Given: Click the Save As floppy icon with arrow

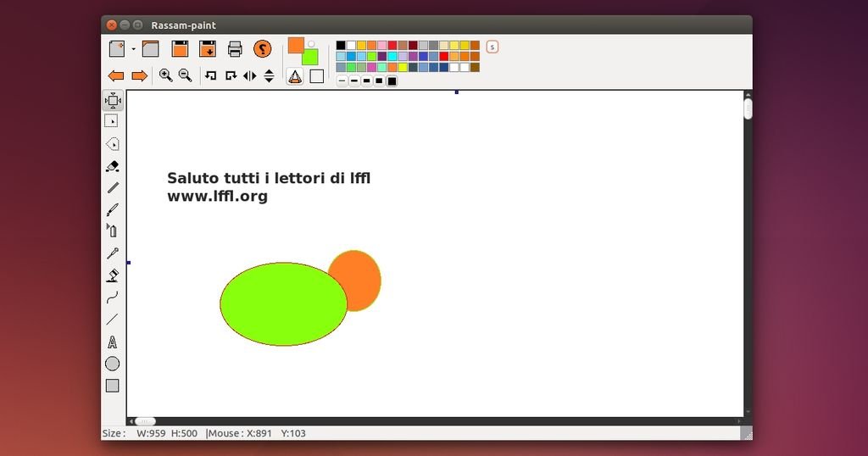Looking at the screenshot, I should coord(208,49).
